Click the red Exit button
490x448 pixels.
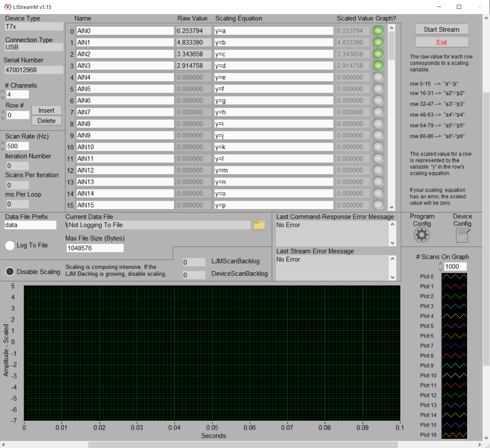[441, 42]
